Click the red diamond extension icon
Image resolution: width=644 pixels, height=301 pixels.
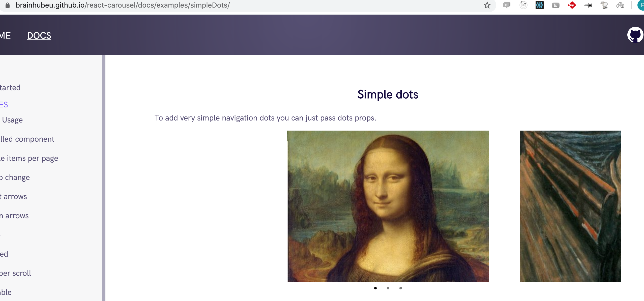572,5
